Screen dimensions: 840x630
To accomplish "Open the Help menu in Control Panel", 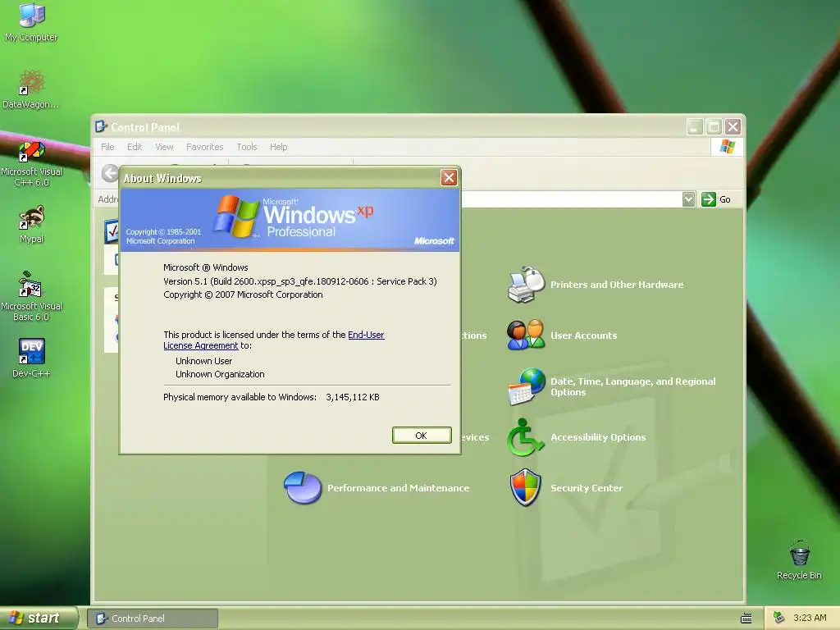I will 279,147.
